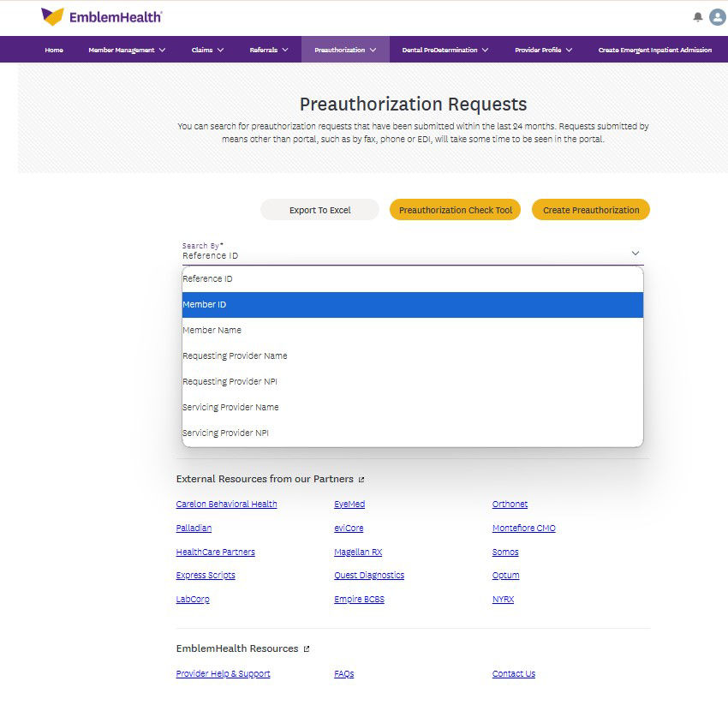Click the EmblemHealth logo
The width and height of the screenshot is (728, 711).
click(102, 17)
